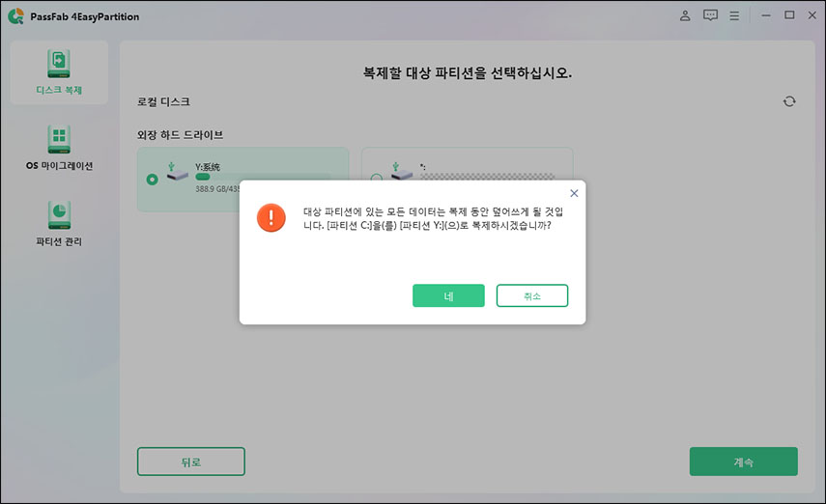The width and height of the screenshot is (826, 504).
Task: Select the Y:系統 partition radio button
Action: (x=153, y=180)
